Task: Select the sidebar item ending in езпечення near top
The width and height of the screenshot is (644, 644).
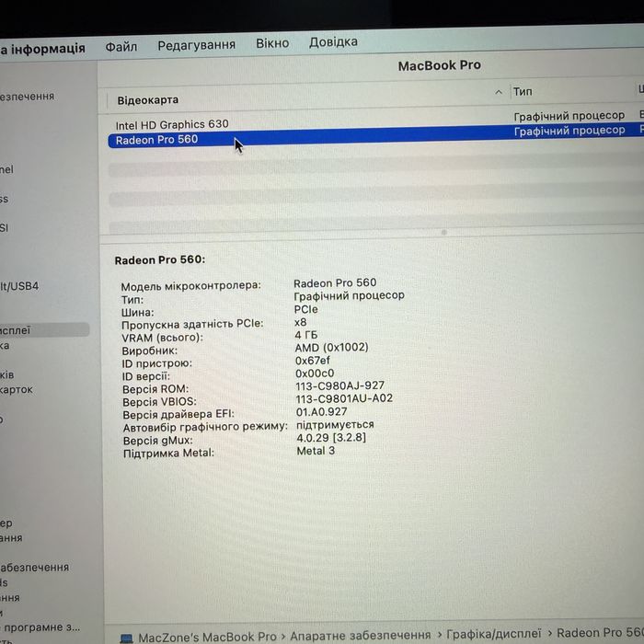Action: coord(27,97)
